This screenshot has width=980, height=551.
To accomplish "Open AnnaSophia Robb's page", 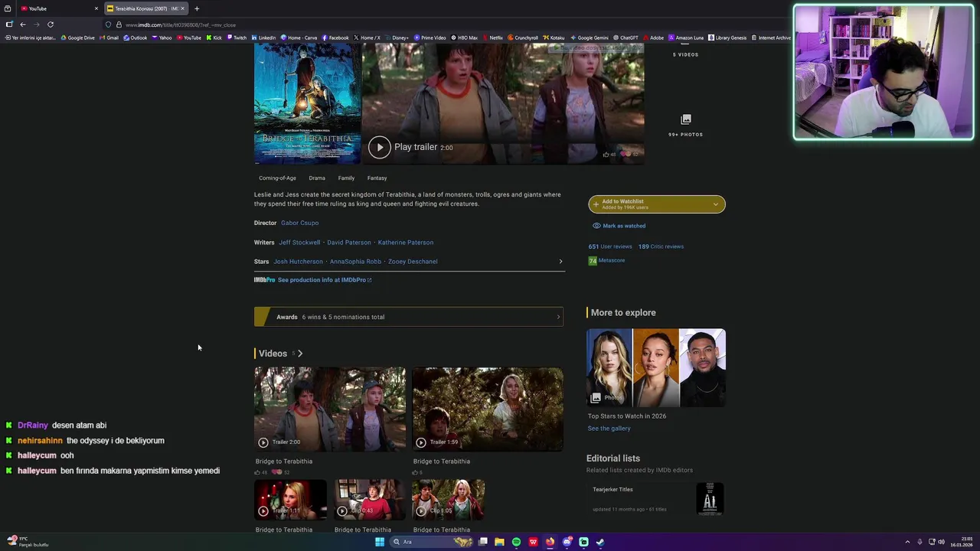I will coord(355,262).
